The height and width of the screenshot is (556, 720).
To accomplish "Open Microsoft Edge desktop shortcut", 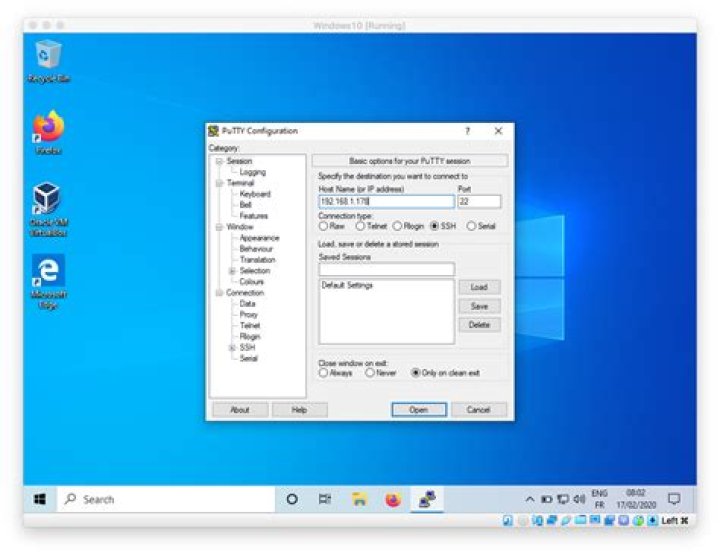I will (x=48, y=282).
